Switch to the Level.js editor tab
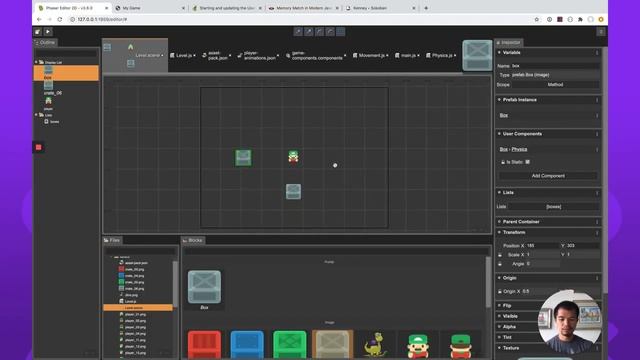The image size is (640, 360). point(182,56)
